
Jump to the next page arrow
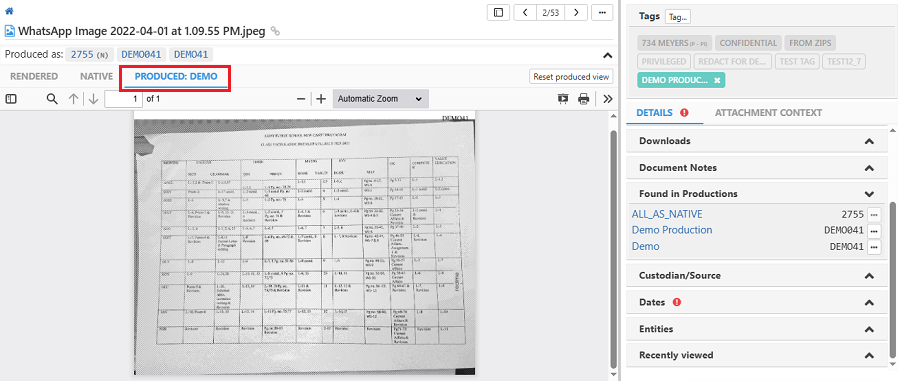(x=94, y=99)
